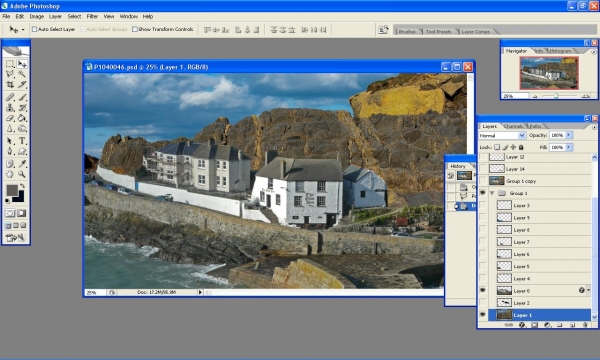Reset default foreground and background colors
Image resolution: width=600 pixels, height=360 pixels.
8,200
